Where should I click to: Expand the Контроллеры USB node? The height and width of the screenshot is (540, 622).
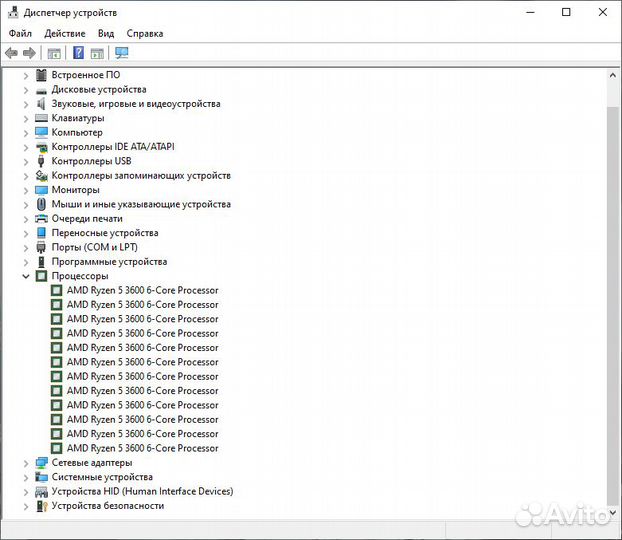pos(26,162)
